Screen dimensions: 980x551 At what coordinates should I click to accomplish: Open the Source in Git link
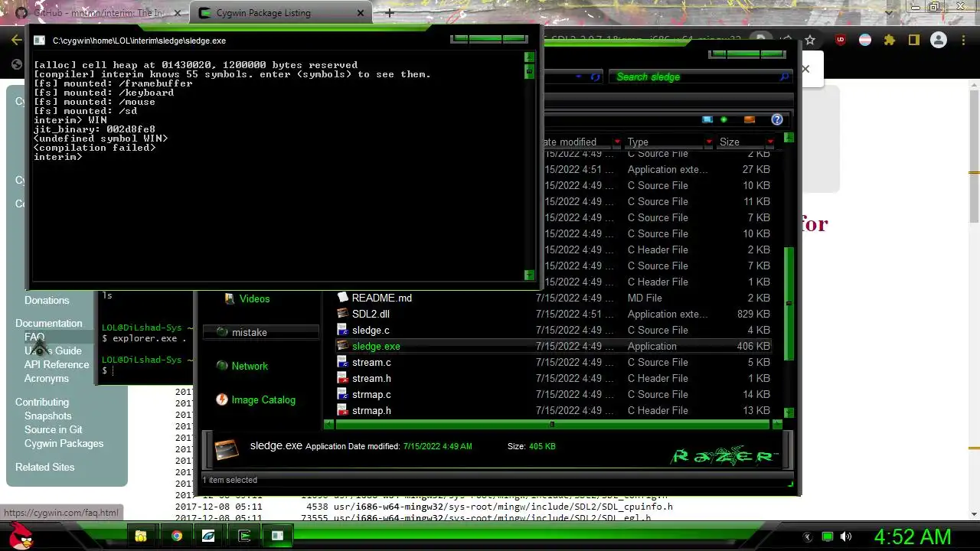pyautogui.click(x=53, y=429)
